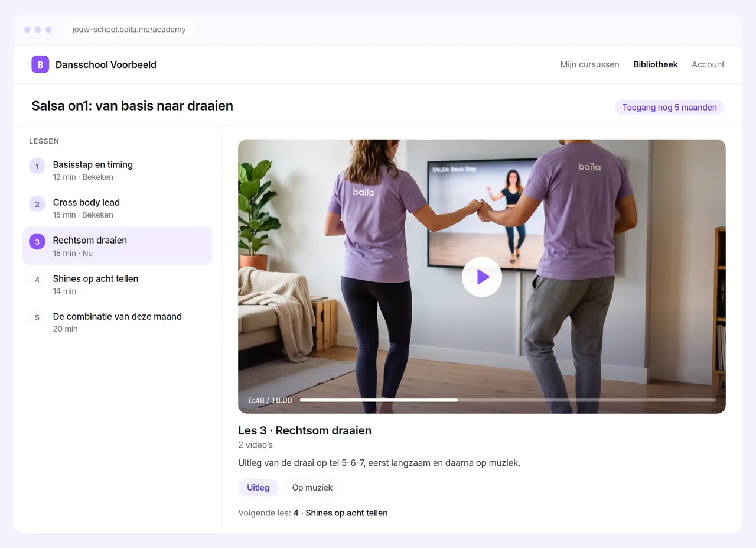Click the 12 min · Bekeken status text
Viewport: 756px width, 548px height.
tap(83, 177)
